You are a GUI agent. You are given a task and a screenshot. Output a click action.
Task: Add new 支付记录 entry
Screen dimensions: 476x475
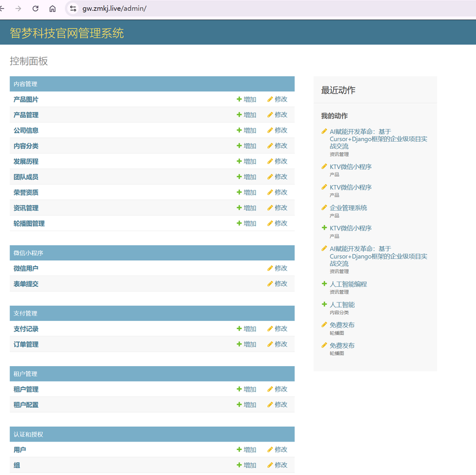pos(246,329)
